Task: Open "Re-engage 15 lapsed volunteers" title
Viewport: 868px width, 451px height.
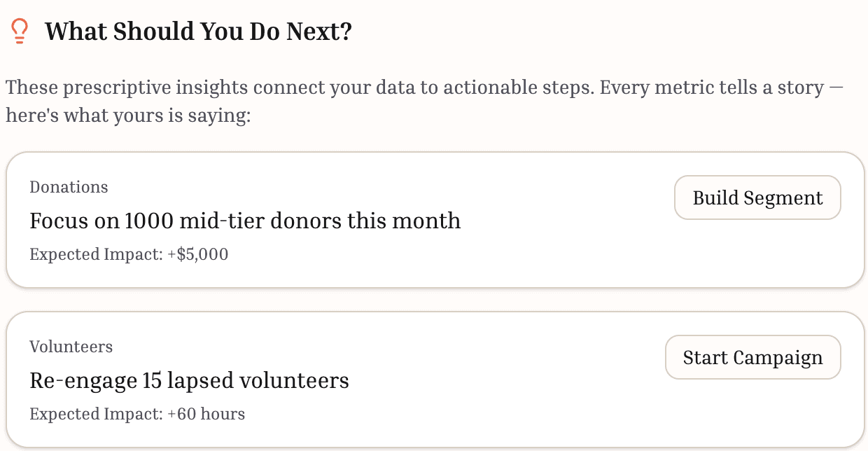Action: [189, 380]
